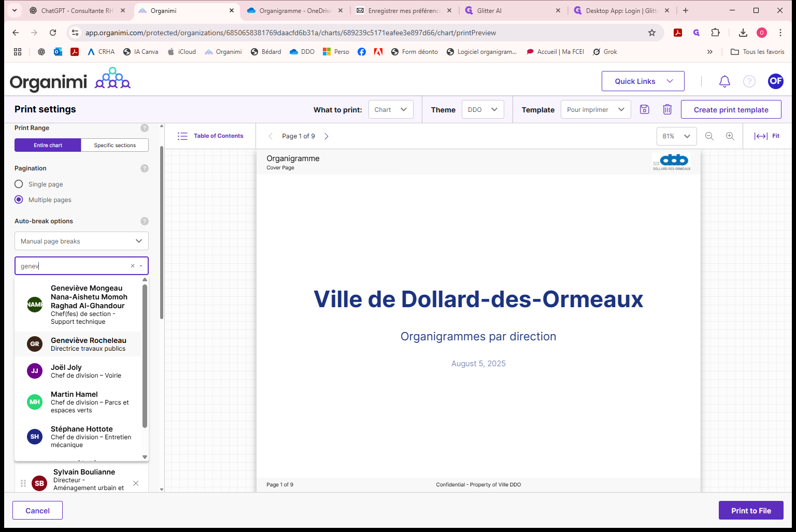Image resolution: width=796 pixels, height=532 pixels.
Task: Switch to Desktop App: Login tab
Action: (x=621, y=10)
